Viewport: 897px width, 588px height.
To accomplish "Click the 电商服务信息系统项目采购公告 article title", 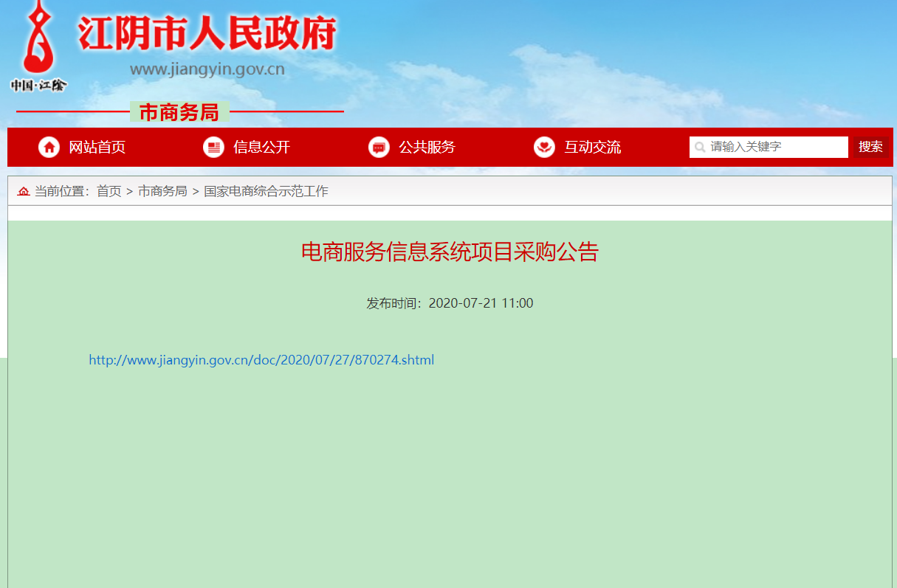I will [449, 252].
